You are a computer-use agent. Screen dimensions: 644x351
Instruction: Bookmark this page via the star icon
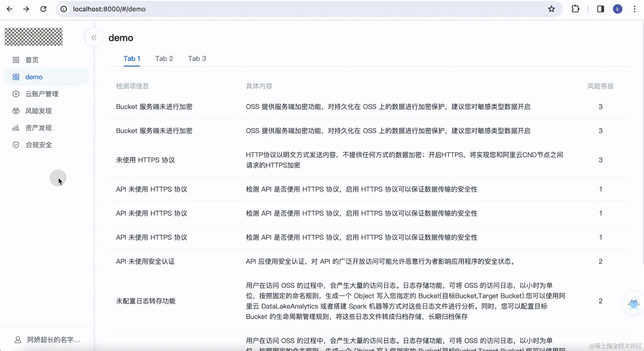(x=552, y=9)
